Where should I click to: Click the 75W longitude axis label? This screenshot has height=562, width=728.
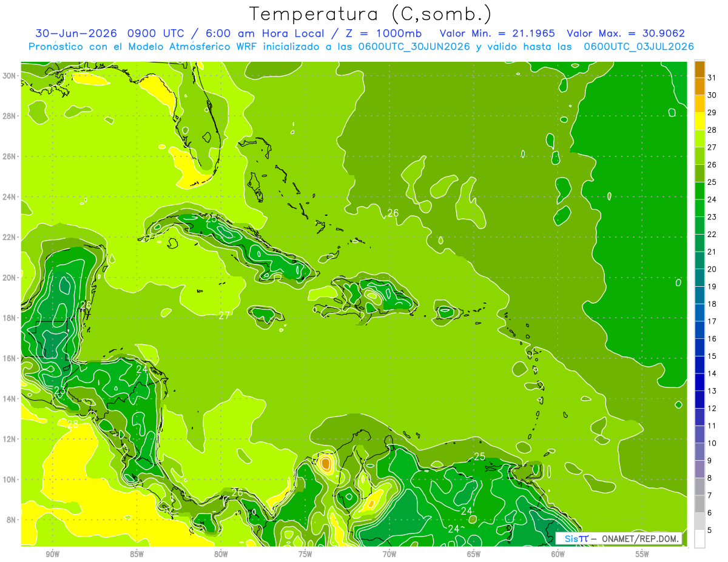(305, 555)
